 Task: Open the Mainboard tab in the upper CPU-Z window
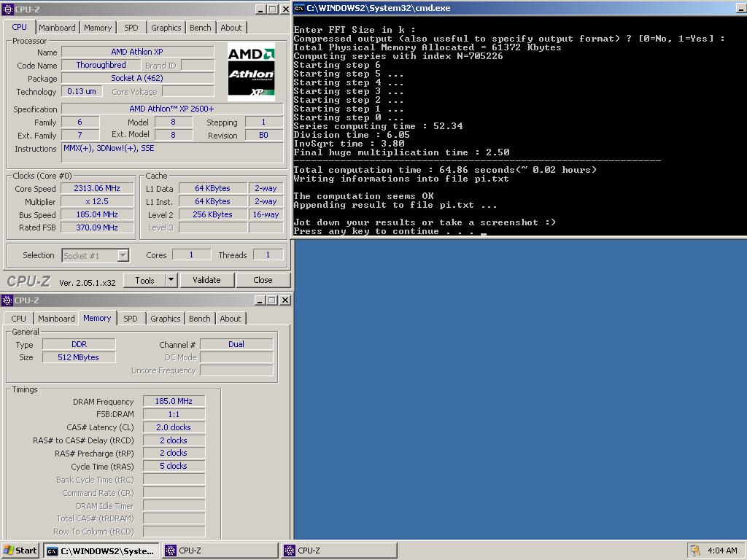coord(57,28)
